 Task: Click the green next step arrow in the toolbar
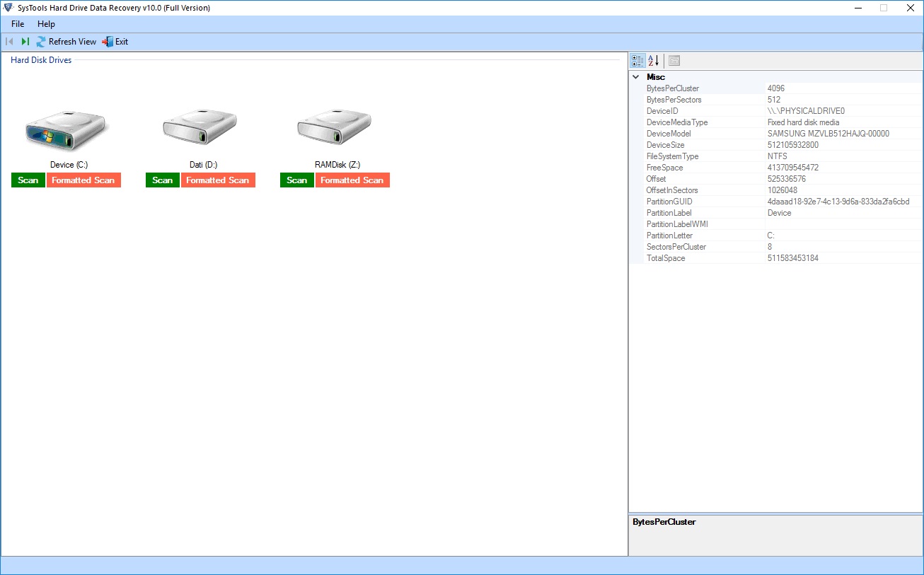[x=25, y=42]
